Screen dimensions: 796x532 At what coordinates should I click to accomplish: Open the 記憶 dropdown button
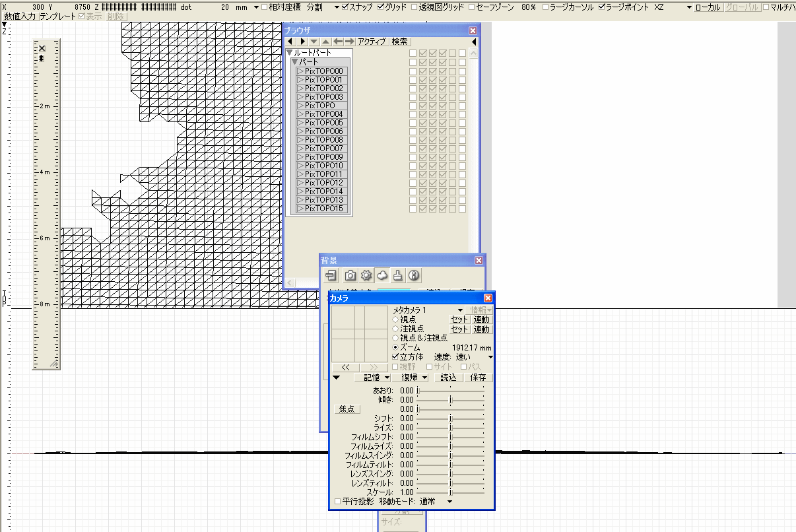[376, 378]
